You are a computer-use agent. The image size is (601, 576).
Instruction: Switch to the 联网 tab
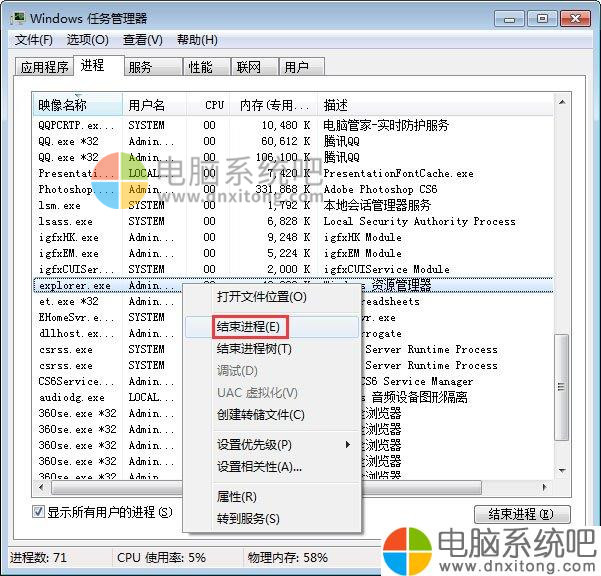(x=255, y=67)
